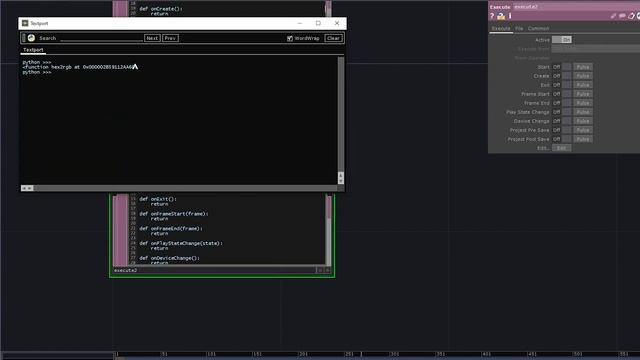Pulse the Project Pre Save parameter
The image size is (640, 360).
583,130
